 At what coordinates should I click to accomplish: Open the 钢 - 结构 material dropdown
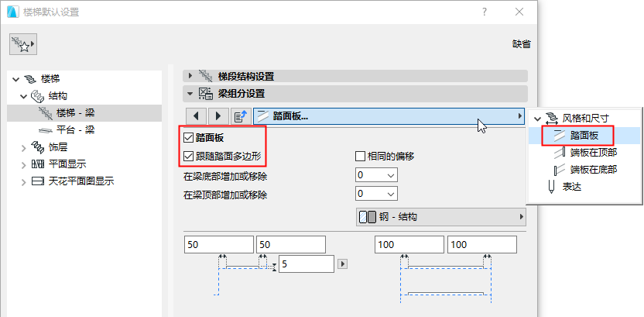(x=440, y=217)
